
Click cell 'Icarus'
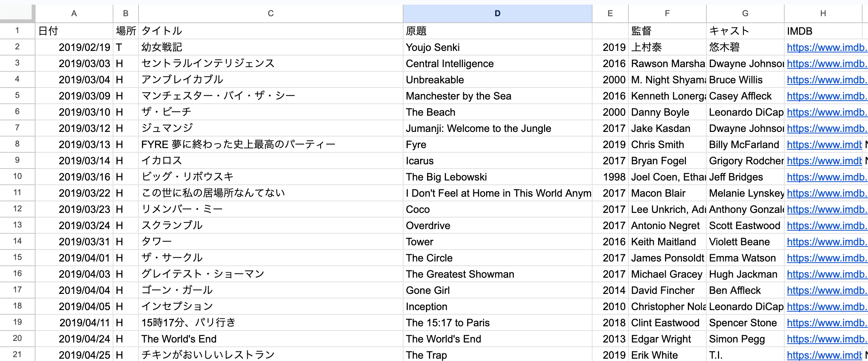click(x=497, y=161)
